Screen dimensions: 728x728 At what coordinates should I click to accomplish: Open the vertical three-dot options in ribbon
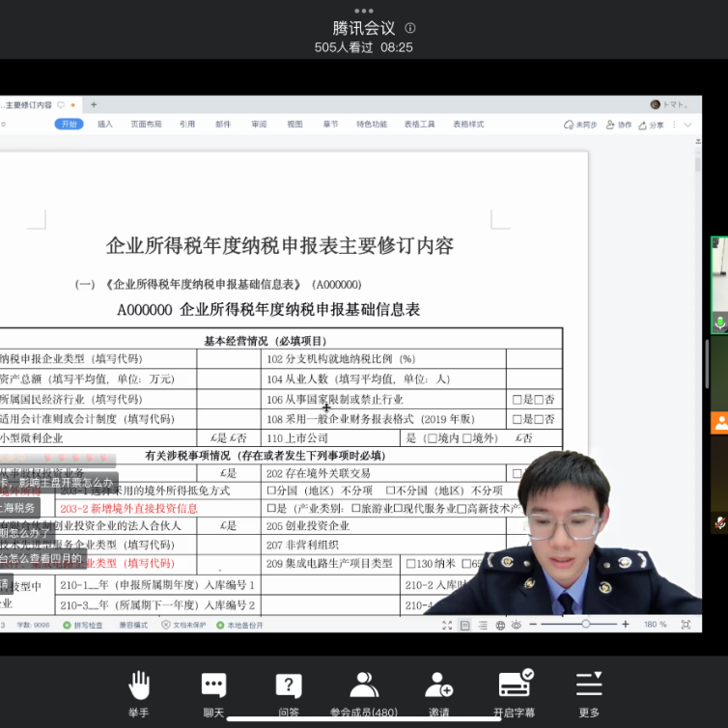tap(674, 125)
